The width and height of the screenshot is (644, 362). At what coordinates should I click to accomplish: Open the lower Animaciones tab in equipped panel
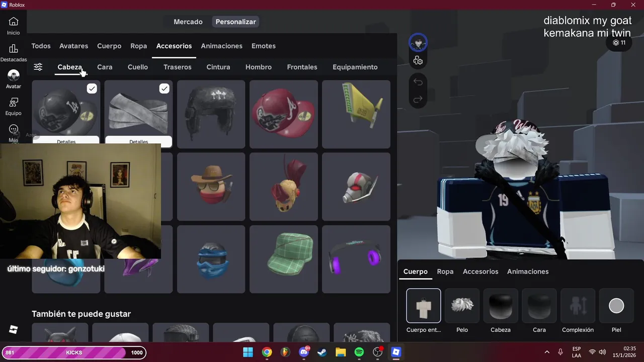[x=528, y=271]
